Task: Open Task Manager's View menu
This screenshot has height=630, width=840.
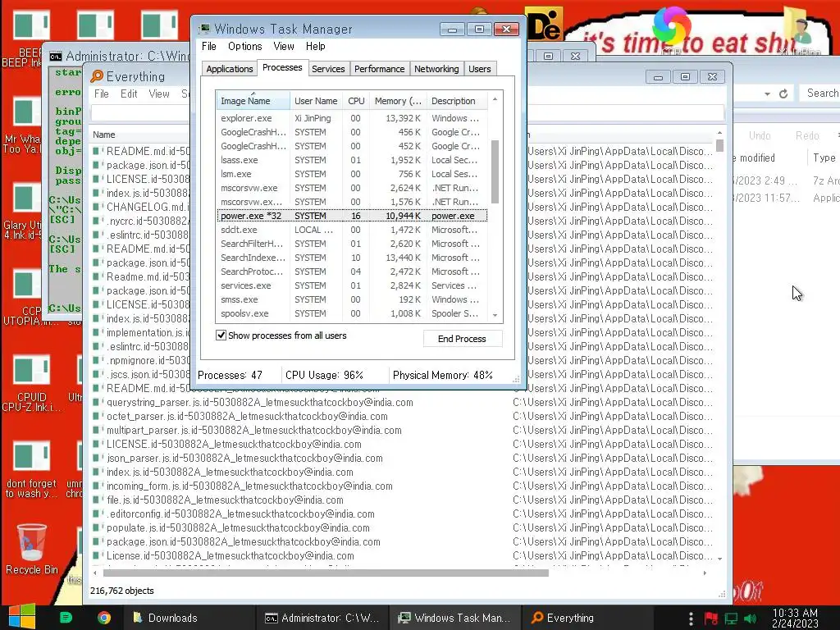Action: [x=283, y=46]
